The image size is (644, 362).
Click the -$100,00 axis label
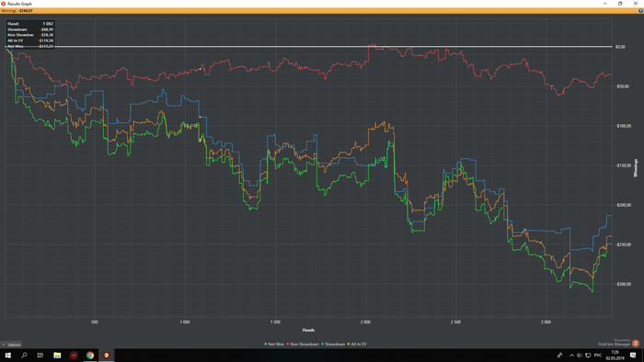(x=623, y=126)
